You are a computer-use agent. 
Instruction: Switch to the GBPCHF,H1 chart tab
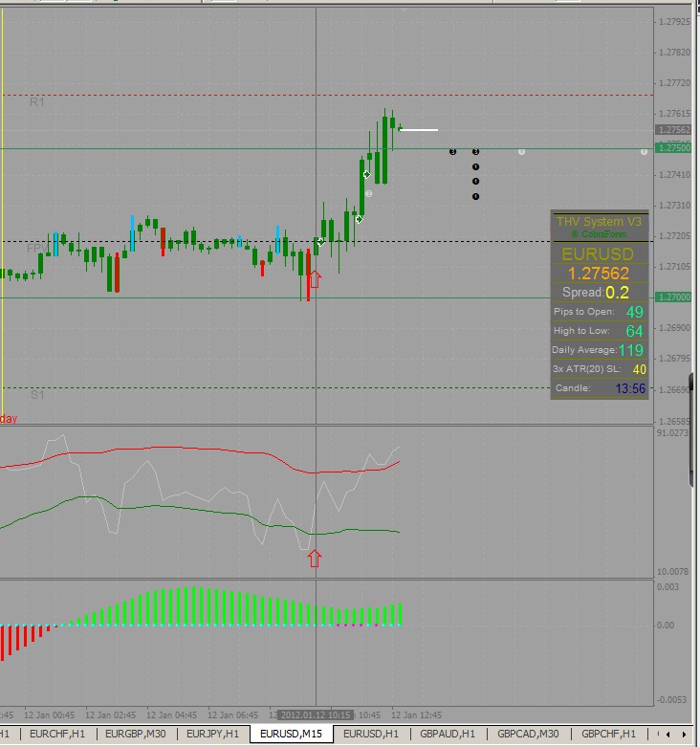point(608,734)
